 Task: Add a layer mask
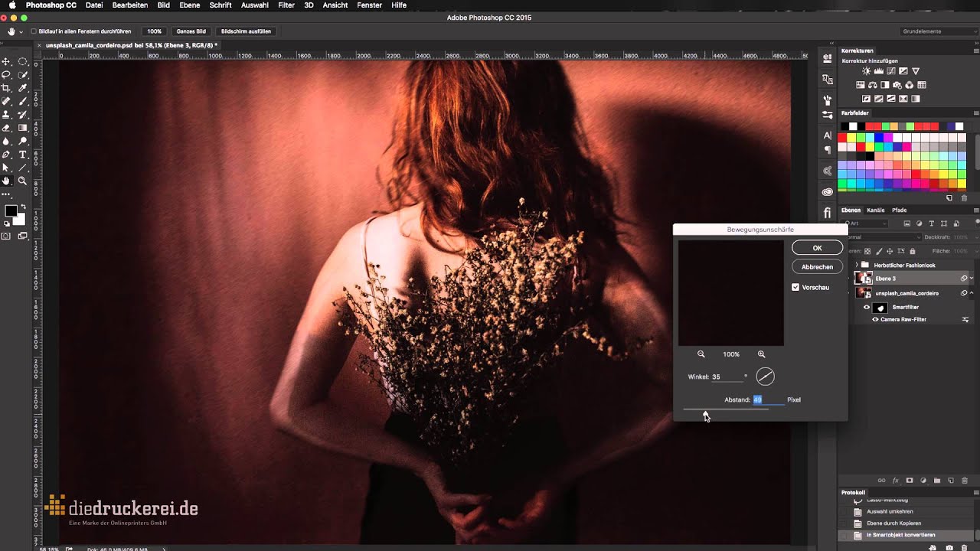pyautogui.click(x=910, y=481)
